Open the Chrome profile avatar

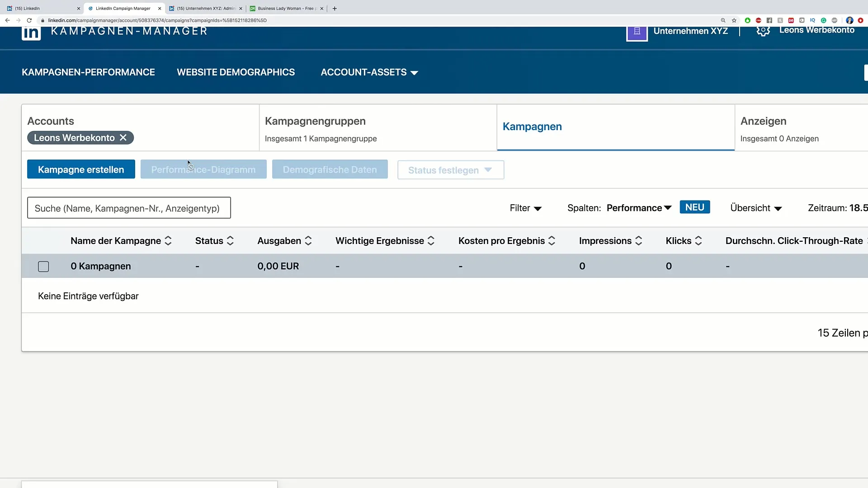tap(849, 20)
